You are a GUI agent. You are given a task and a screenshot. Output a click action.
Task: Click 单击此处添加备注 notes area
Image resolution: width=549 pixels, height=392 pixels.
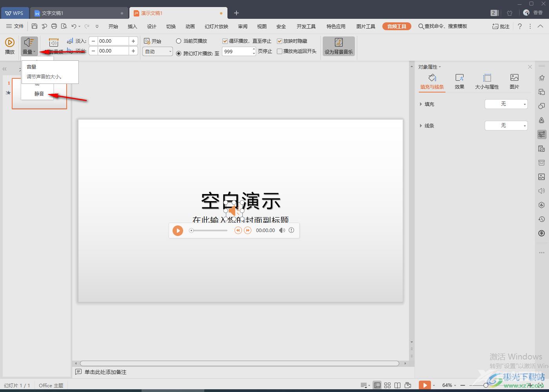pos(105,372)
